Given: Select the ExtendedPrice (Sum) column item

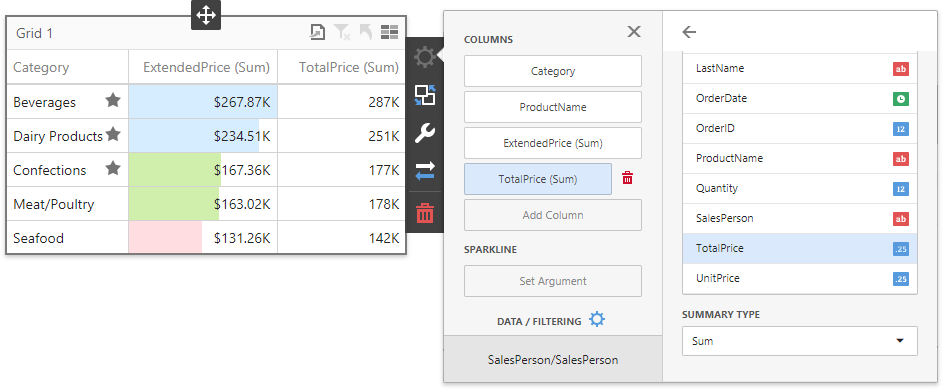Looking at the screenshot, I should [x=553, y=143].
